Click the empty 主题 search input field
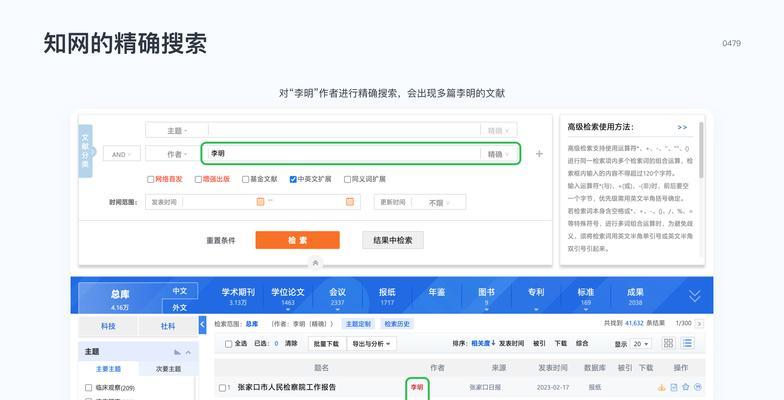Viewport: 784px width, 400px height. (344, 130)
